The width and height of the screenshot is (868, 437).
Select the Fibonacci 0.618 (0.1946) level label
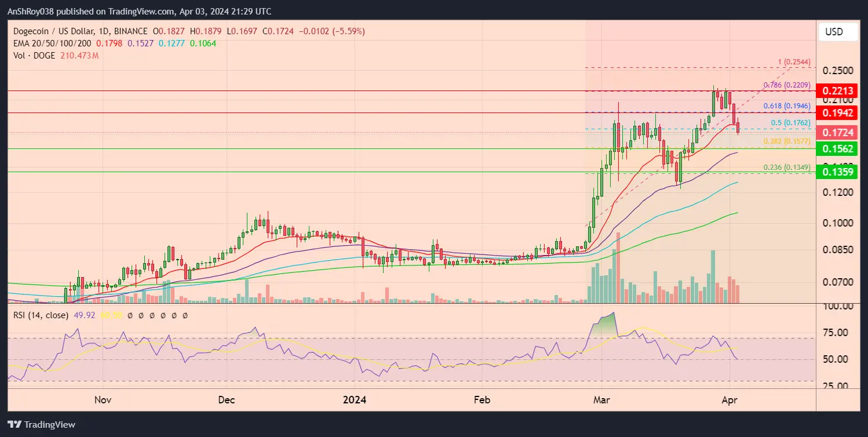787,106
